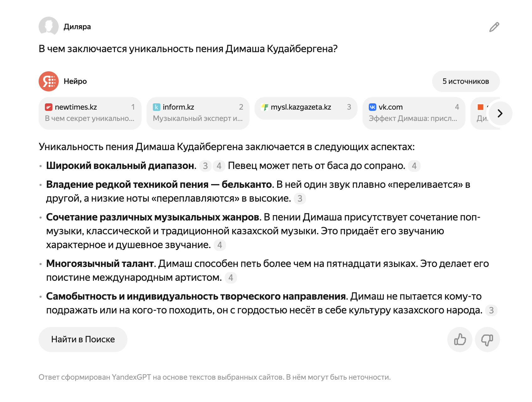Image resolution: width=532 pixels, height=402 pixels.
Task: Click the heading 'Многоязычный талант'
Action: pyautogui.click(x=100, y=264)
